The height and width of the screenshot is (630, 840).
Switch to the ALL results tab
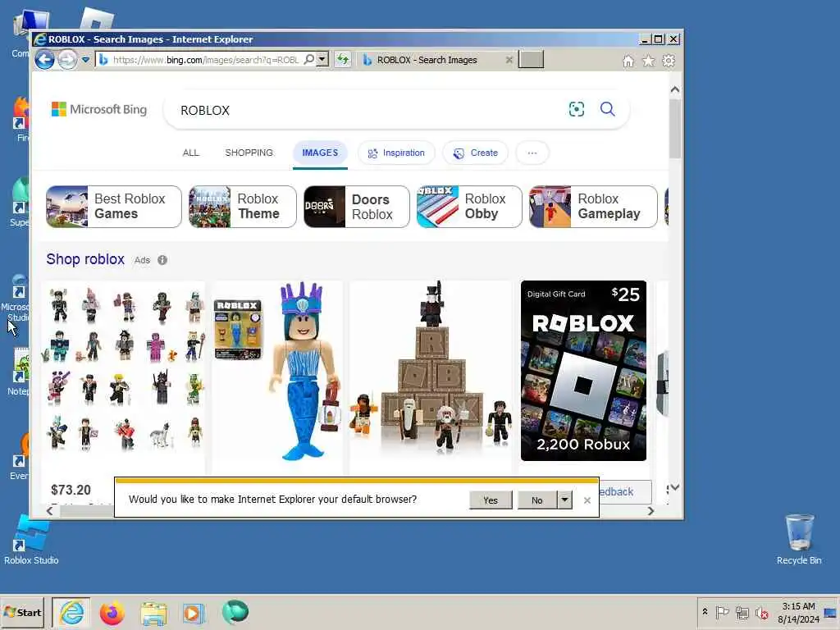click(190, 153)
